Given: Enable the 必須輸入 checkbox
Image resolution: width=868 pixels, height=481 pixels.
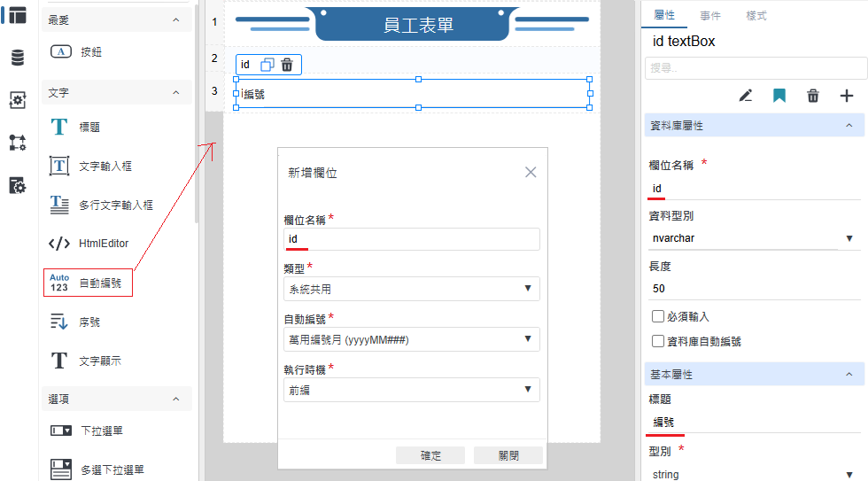Looking at the screenshot, I should pos(658,316).
